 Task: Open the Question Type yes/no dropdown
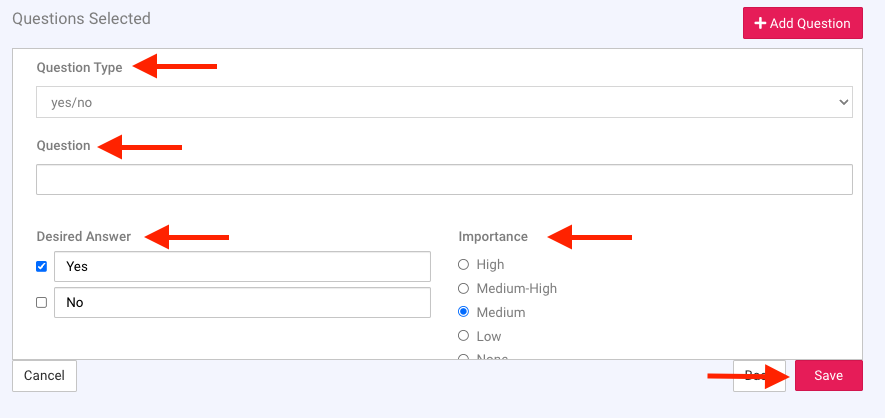(x=443, y=102)
